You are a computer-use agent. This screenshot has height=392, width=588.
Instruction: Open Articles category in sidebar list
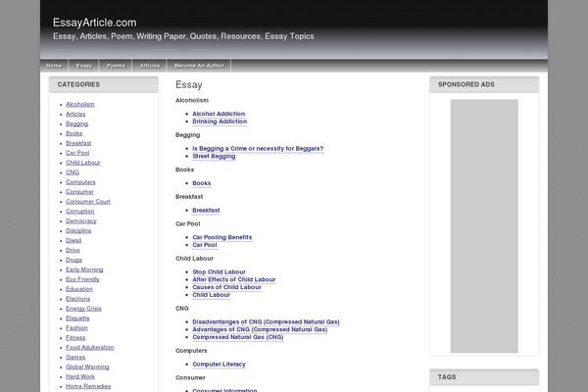coord(75,114)
